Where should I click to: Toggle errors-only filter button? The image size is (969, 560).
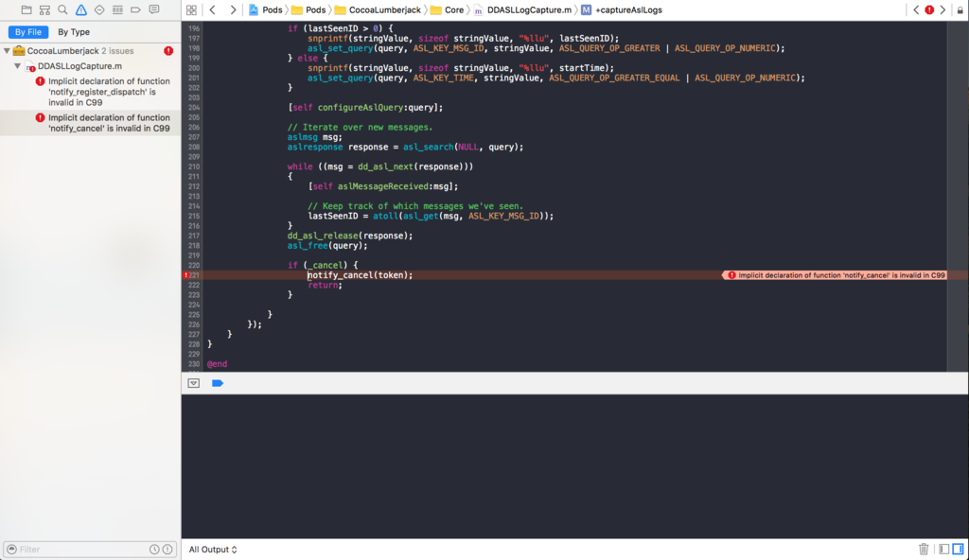[x=167, y=549]
